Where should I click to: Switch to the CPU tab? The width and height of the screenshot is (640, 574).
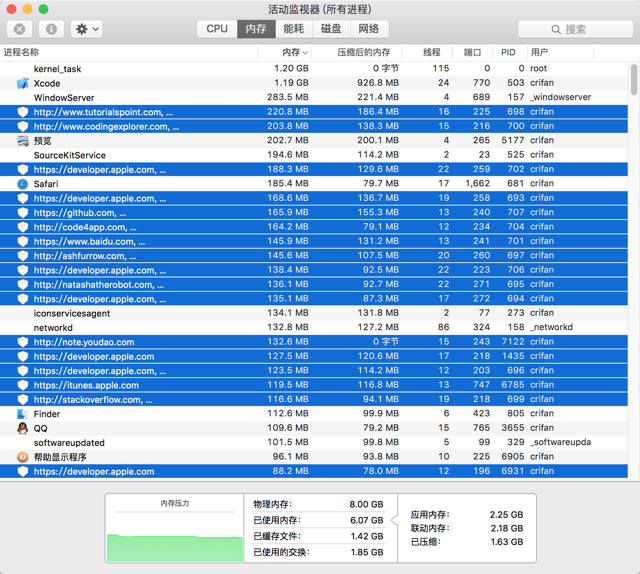pyautogui.click(x=217, y=29)
